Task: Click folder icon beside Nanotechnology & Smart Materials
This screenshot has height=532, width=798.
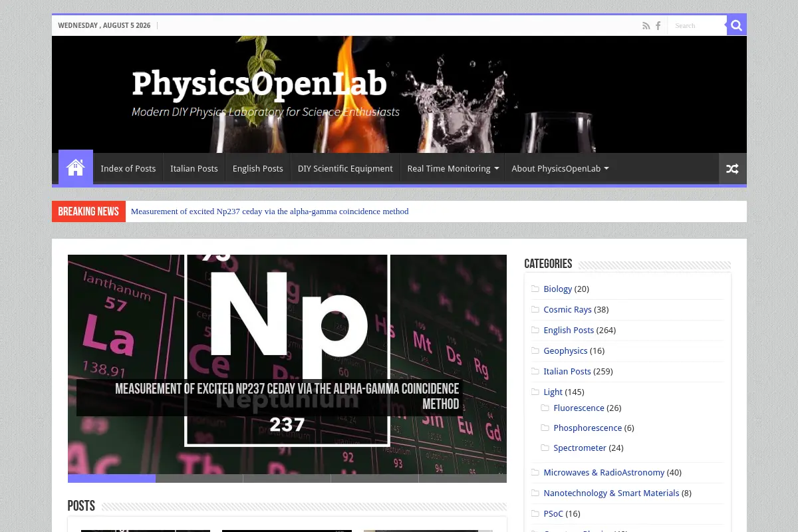Action: (x=535, y=493)
